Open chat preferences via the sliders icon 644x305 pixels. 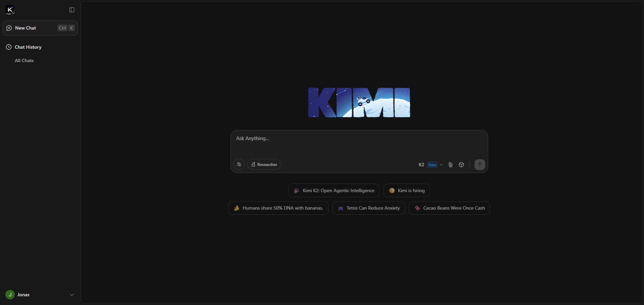tap(239, 165)
